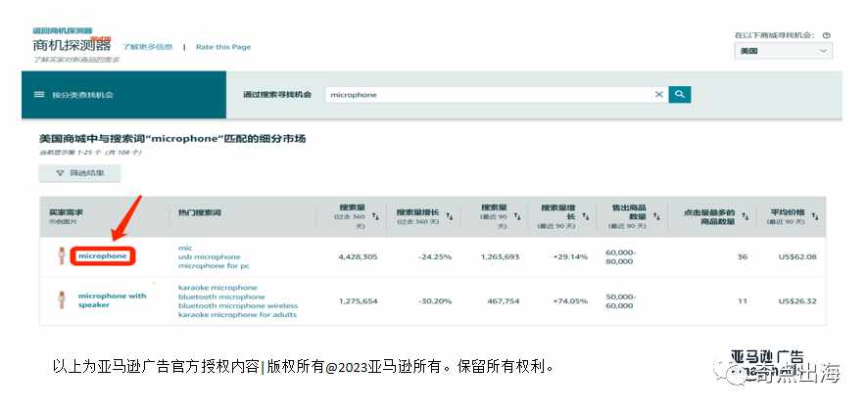The image size is (868, 411).
Task: Sort by 搜索量 最近90天 column
Action: click(x=517, y=216)
